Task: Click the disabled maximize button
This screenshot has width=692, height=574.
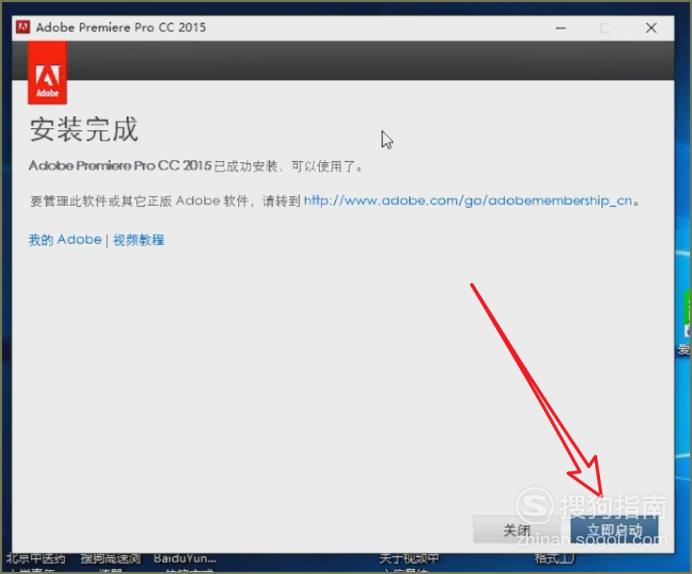Action: 606,28
